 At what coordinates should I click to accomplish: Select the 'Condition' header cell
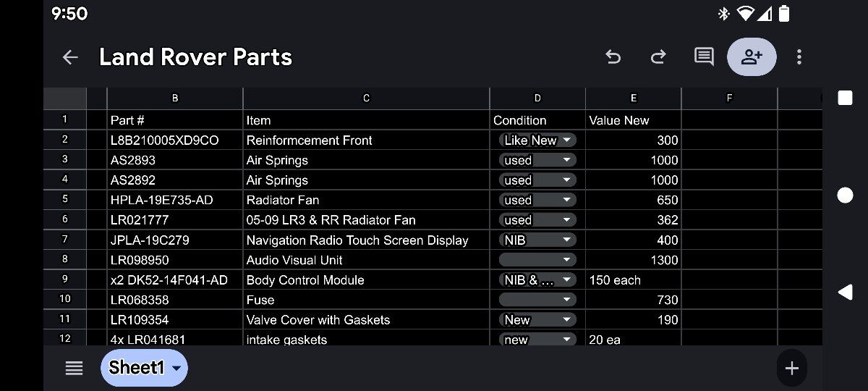(537, 120)
